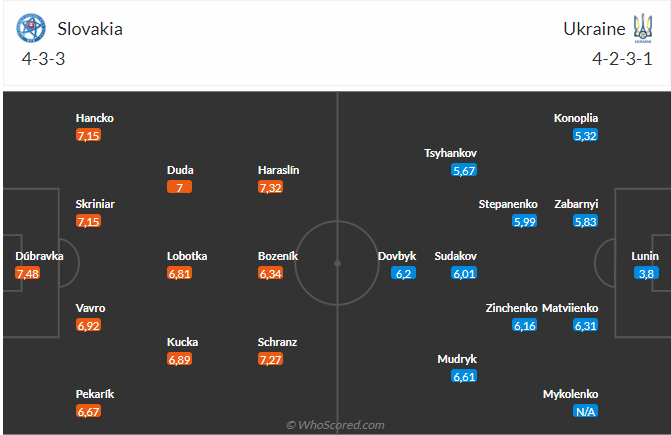Image resolution: width=671 pixels, height=435 pixels.
Task: Select the Ukraine team name
Action: (x=593, y=28)
